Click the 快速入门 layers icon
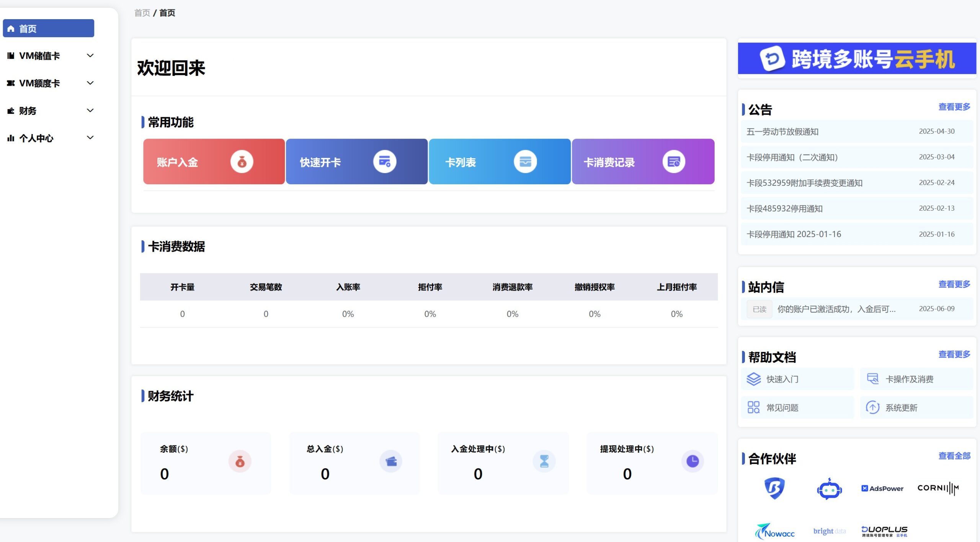Viewport: 980px width, 542px height. pos(754,379)
